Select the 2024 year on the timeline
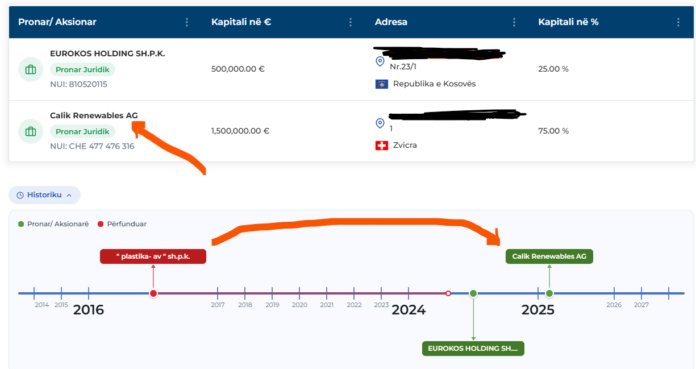The image size is (696, 369). click(408, 309)
